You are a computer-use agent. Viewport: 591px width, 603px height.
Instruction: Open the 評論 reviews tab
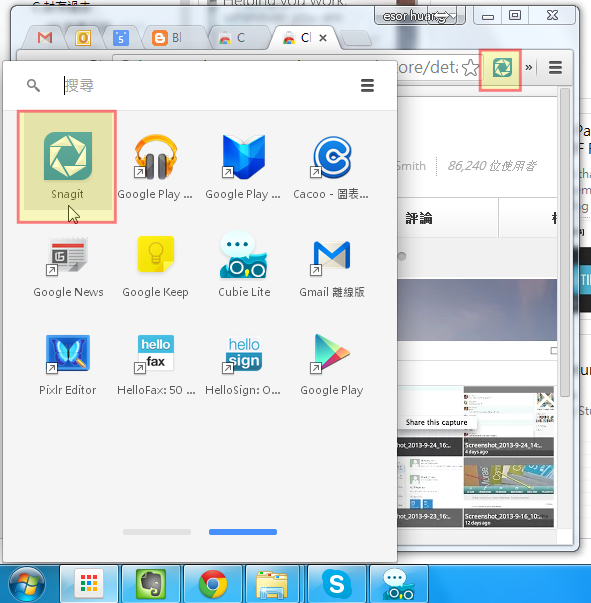click(x=419, y=218)
